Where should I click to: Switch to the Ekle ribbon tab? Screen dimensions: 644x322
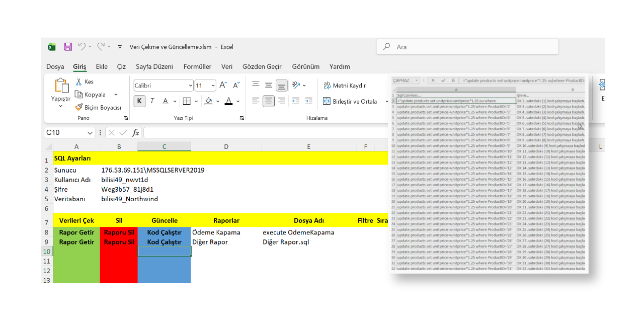coord(102,66)
